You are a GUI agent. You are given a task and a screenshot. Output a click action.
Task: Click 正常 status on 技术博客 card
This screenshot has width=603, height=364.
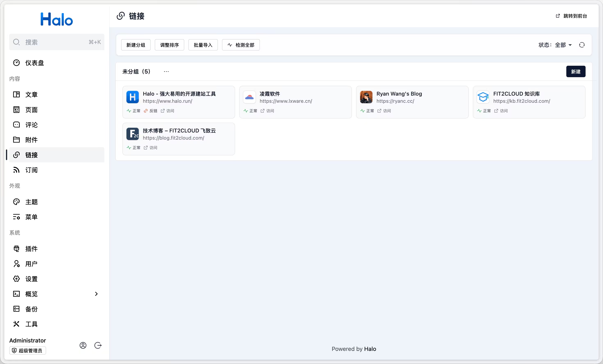tap(134, 148)
